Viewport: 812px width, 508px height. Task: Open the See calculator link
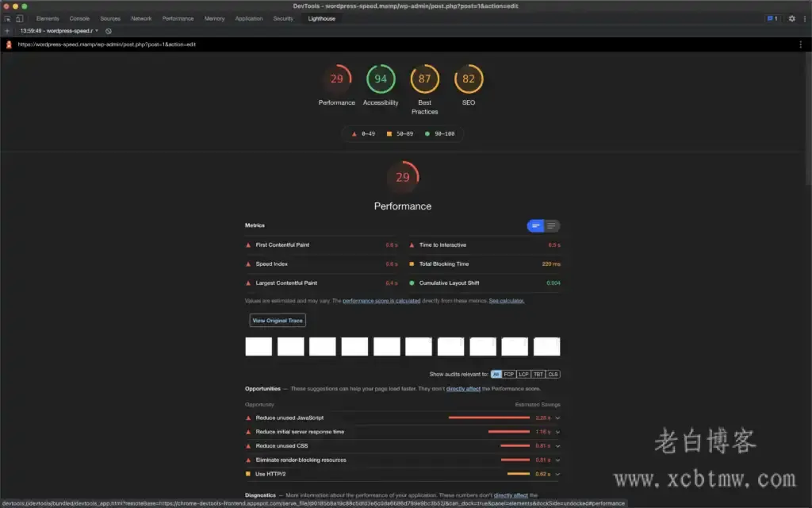tap(506, 301)
